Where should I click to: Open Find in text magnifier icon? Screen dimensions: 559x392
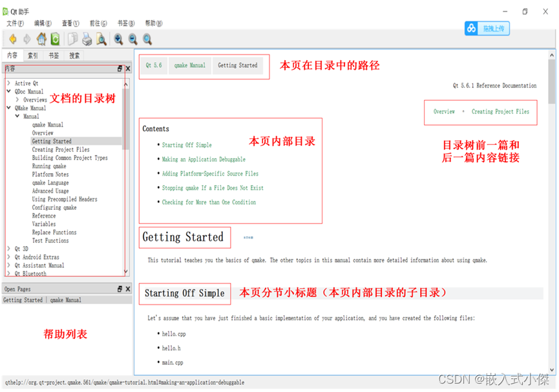click(x=101, y=39)
